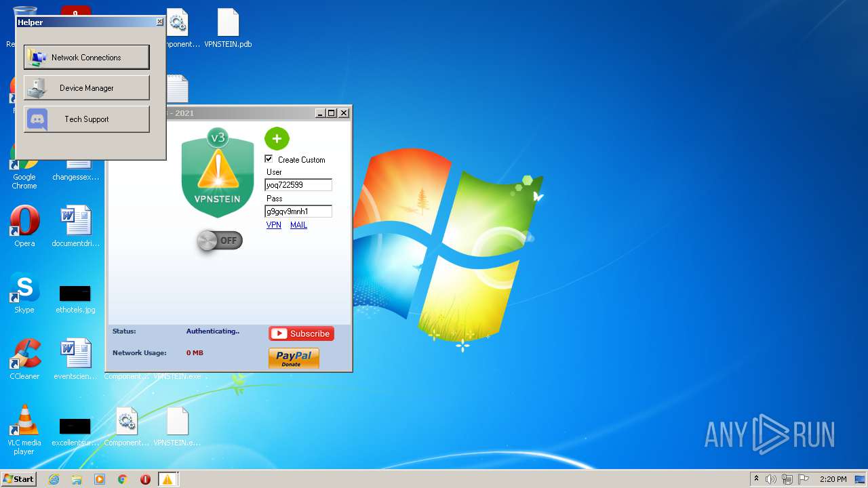The image size is (868, 488).
Task: Open Tech Support in Helper window
Action: [86, 119]
